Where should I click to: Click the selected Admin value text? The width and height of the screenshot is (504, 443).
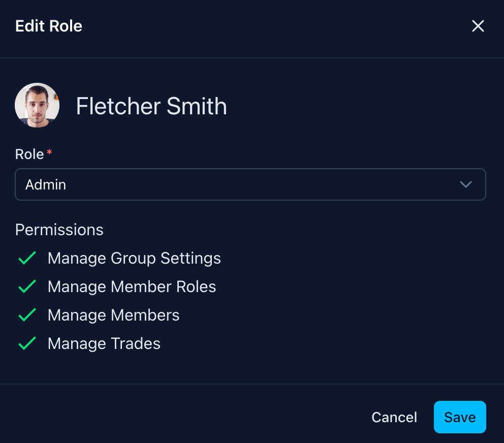[x=46, y=184]
